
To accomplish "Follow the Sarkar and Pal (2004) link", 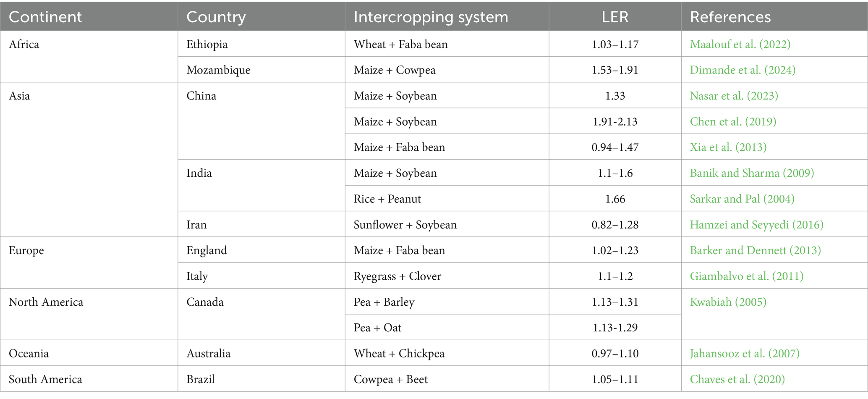I will tap(742, 199).
